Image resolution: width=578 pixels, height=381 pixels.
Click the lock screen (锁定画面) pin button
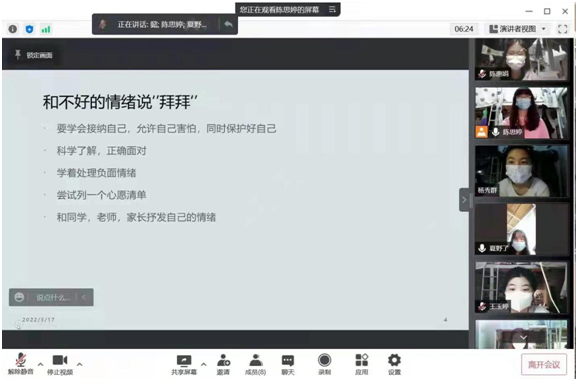pyautogui.click(x=33, y=55)
